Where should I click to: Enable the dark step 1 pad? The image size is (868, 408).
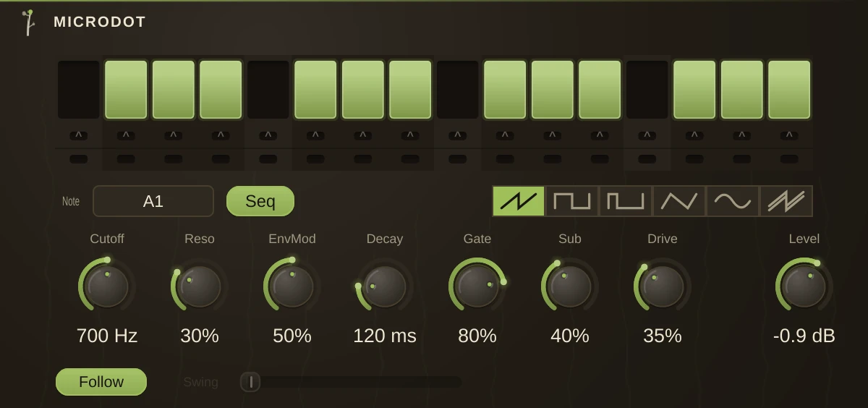79,90
